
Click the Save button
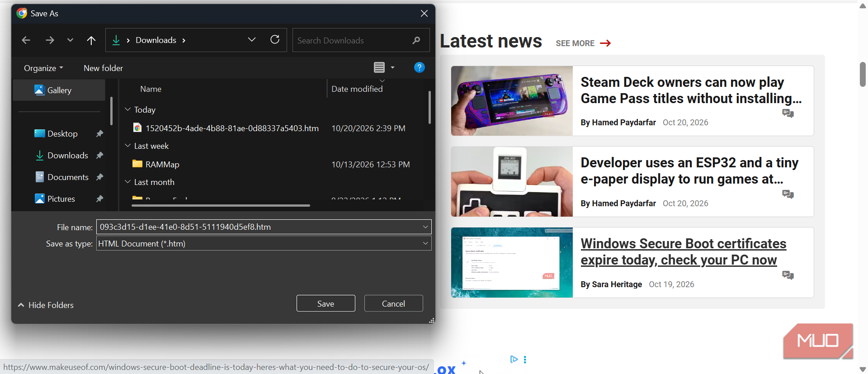(x=326, y=303)
